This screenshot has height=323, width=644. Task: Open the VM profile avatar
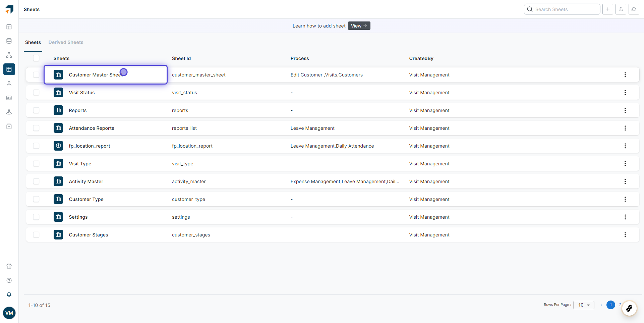pyautogui.click(x=9, y=313)
